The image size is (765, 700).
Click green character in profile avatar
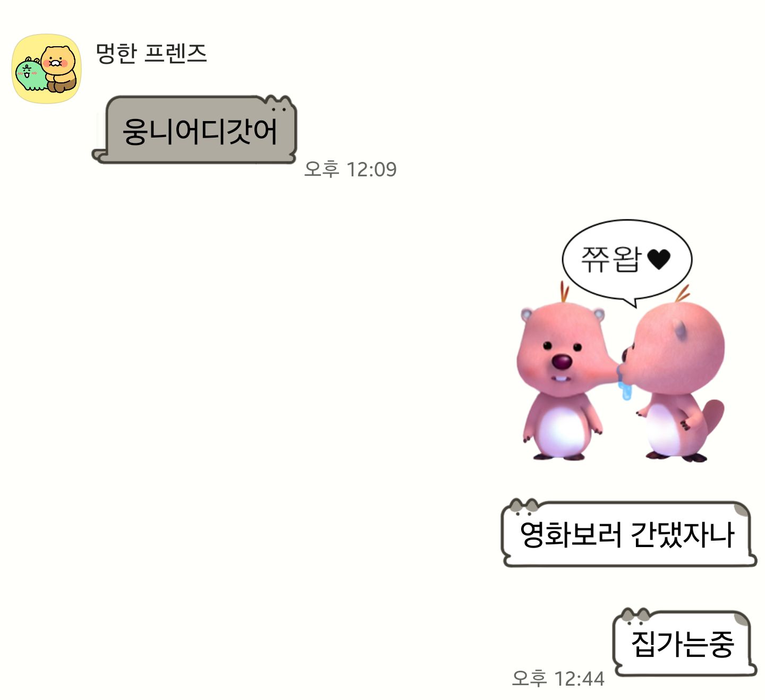[x=30, y=75]
